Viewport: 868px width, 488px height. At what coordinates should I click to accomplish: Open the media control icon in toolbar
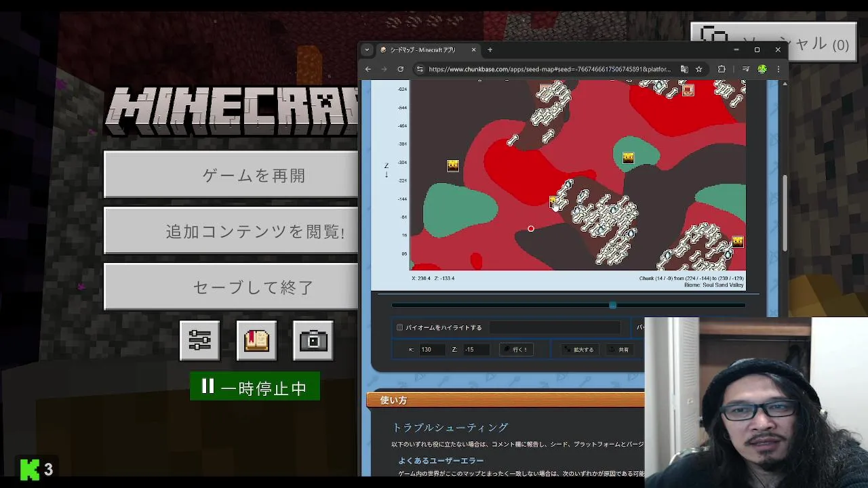[x=745, y=69]
